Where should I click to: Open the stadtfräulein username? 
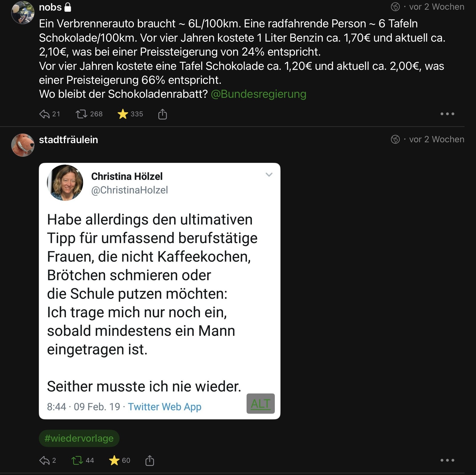pyautogui.click(x=68, y=140)
